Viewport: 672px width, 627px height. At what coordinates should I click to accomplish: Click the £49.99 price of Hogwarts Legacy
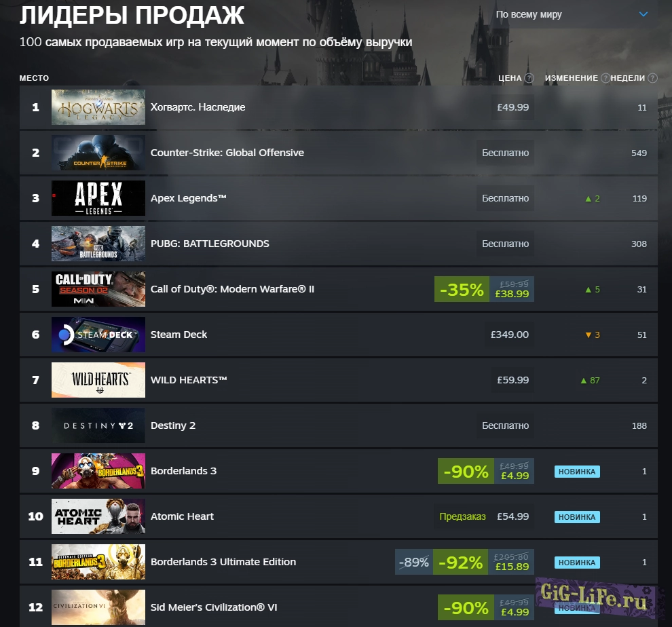512,107
